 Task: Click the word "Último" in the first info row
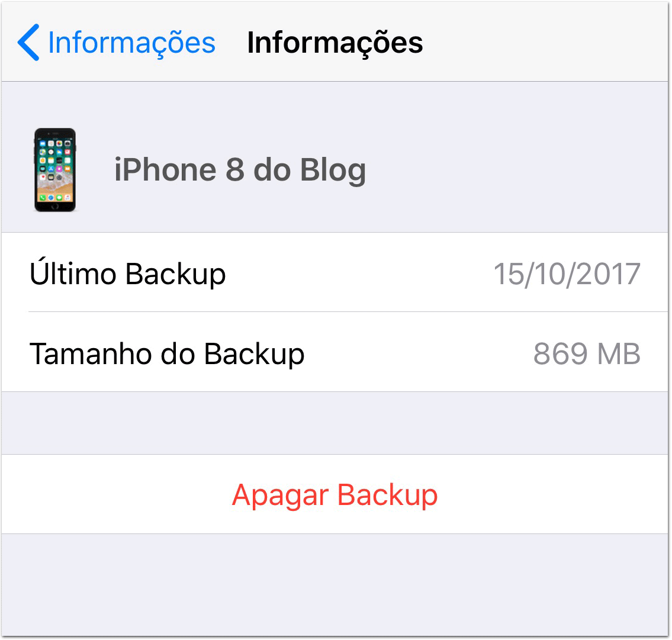73,272
